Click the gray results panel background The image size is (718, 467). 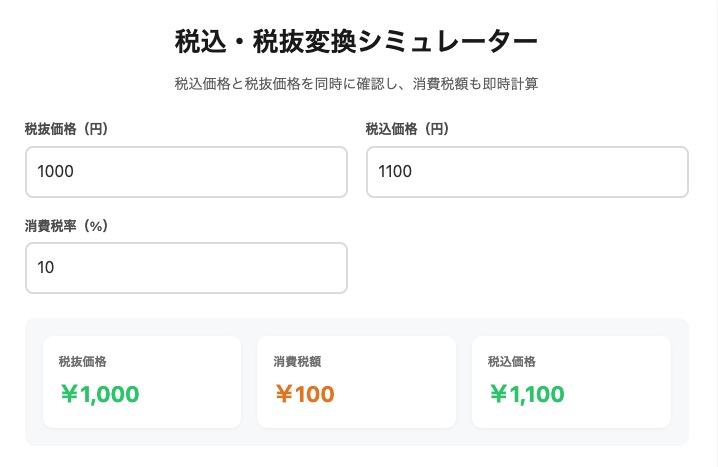coord(357,436)
